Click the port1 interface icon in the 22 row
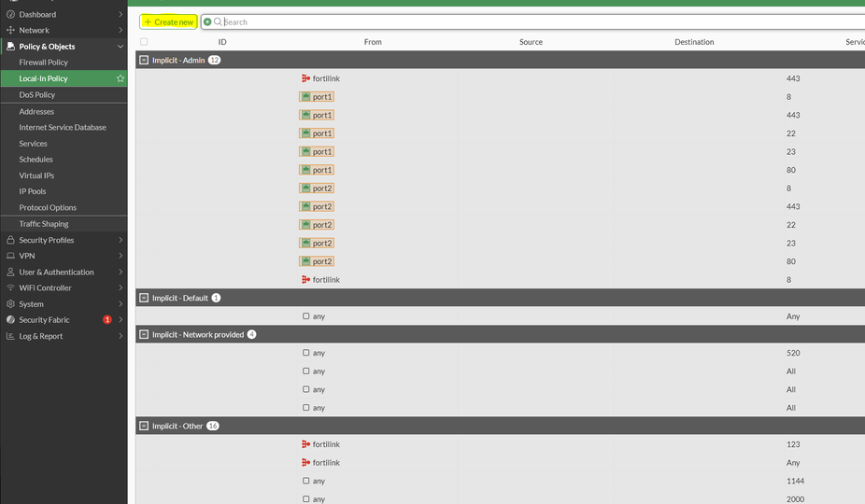The height and width of the screenshot is (504, 865). pyautogui.click(x=305, y=133)
